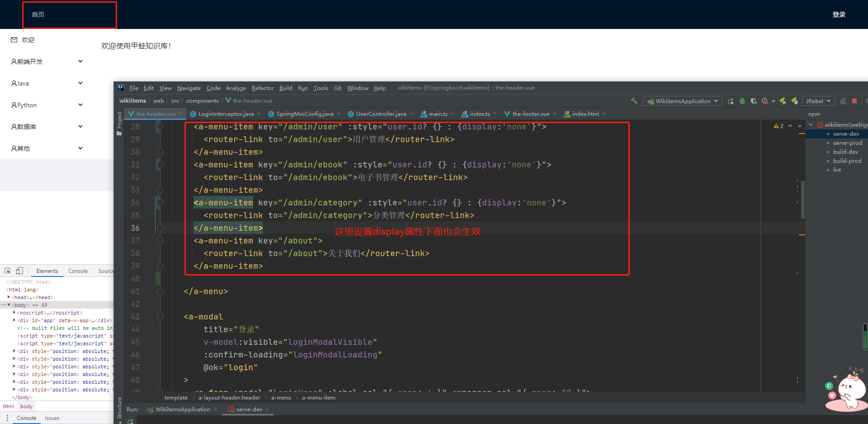Open the DevTools Console tab in top bar
The image size is (868, 424).
tap(78, 271)
